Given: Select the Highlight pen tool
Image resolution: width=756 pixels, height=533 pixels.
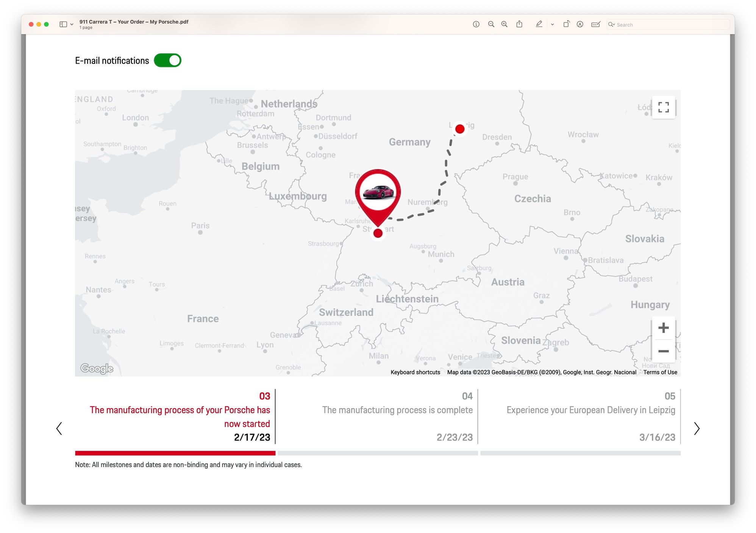Looking at the screenshot, I should pyautogui.click(x=539, y=24).
